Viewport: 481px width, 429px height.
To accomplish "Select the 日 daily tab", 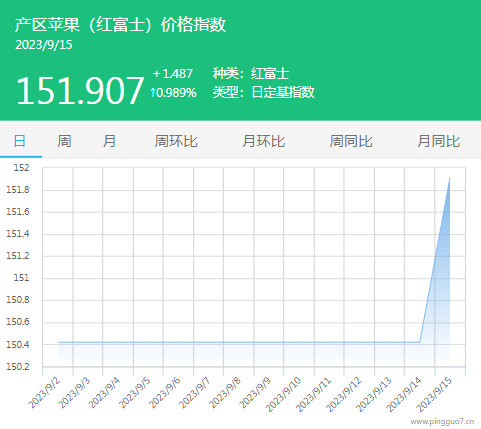I will (20, 141).
